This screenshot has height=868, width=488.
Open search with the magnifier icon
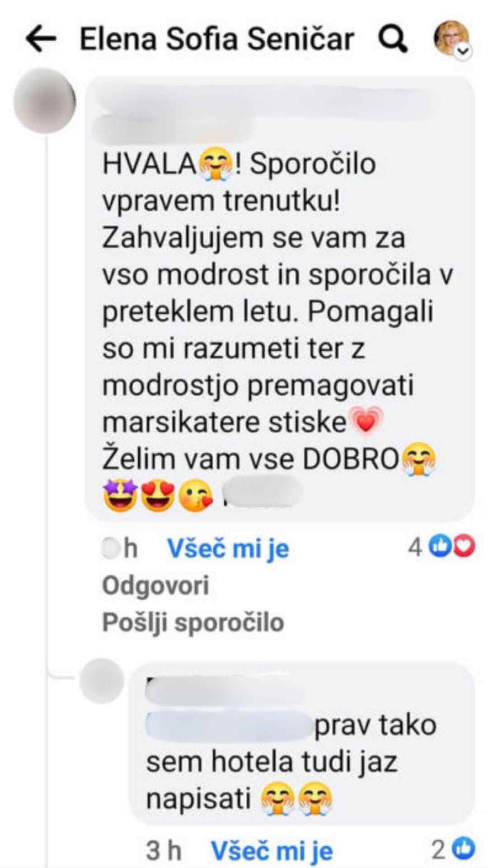click(x=392, y=40)
